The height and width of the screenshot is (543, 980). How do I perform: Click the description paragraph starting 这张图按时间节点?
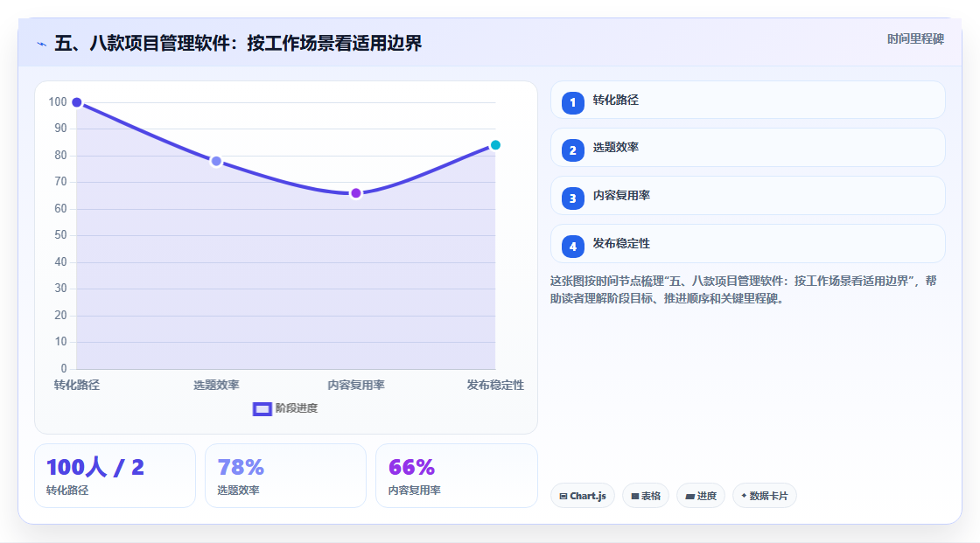pos(743,290)
